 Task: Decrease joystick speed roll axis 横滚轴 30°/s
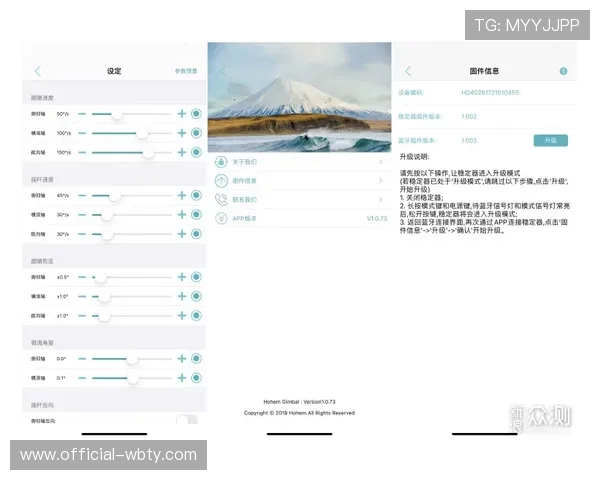(82, 215)
